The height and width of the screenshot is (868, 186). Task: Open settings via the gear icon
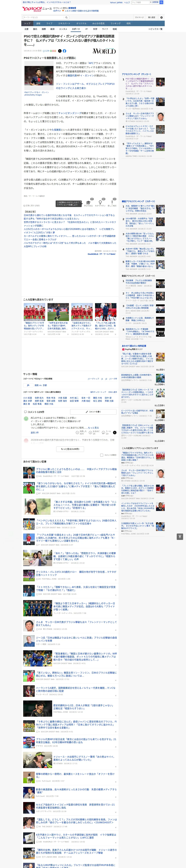pyautogui.click(x=161, y=17)
